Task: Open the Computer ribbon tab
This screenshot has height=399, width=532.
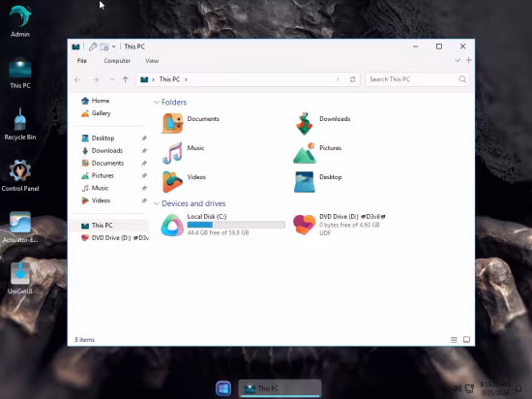Action: (117, 61)
